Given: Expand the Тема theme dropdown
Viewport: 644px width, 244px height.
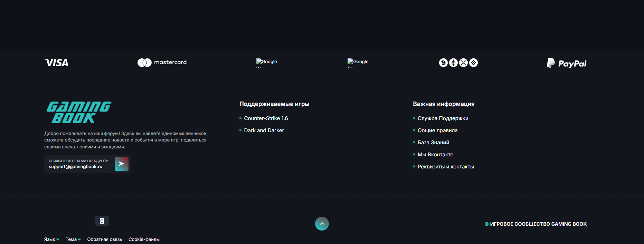Looking at the screenshot, I should click(x=73, y=239).
